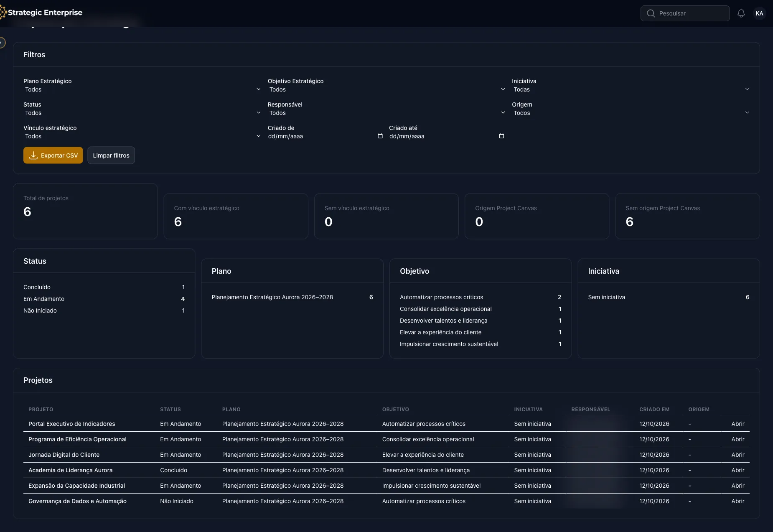Click Abrir for Jornada Digital do Cliente

coord(738,455)
